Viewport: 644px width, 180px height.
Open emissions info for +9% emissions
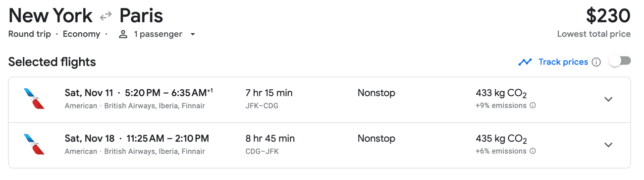point(533,106)
